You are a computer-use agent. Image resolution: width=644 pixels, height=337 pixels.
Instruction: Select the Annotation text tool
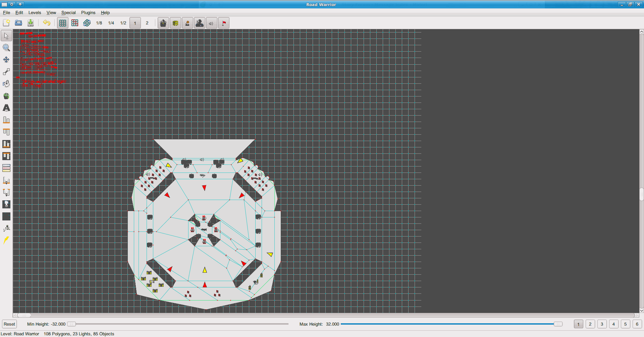pos(6,108)
